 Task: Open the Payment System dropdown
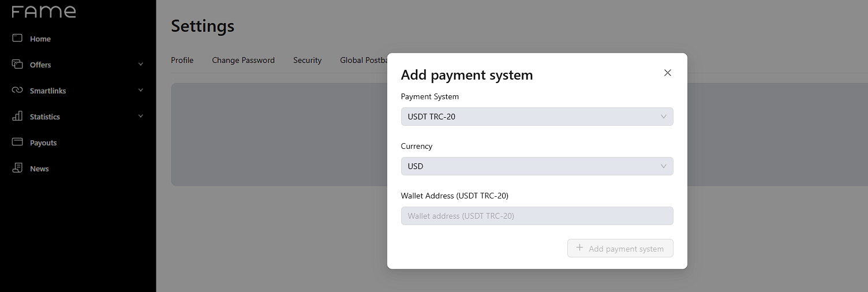point(537,117)
